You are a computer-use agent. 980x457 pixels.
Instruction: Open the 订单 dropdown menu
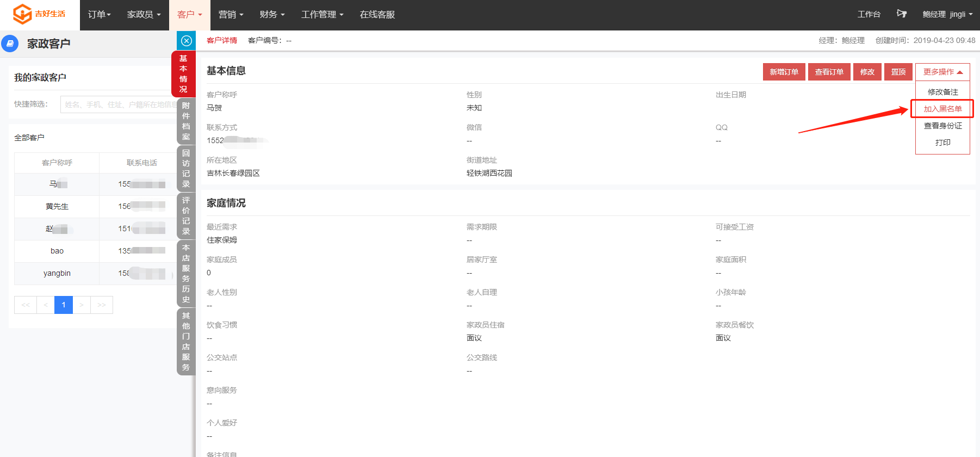100,15
